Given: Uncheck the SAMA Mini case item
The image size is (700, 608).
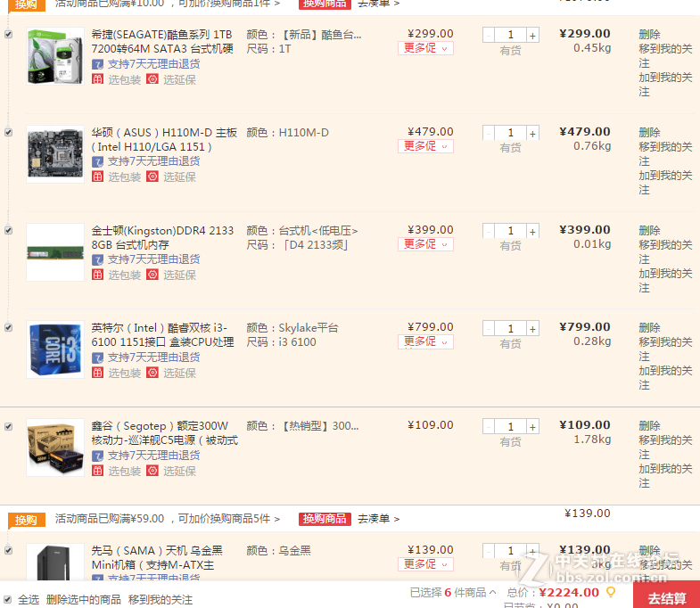Looking at the screenshot, I should 8,550.
